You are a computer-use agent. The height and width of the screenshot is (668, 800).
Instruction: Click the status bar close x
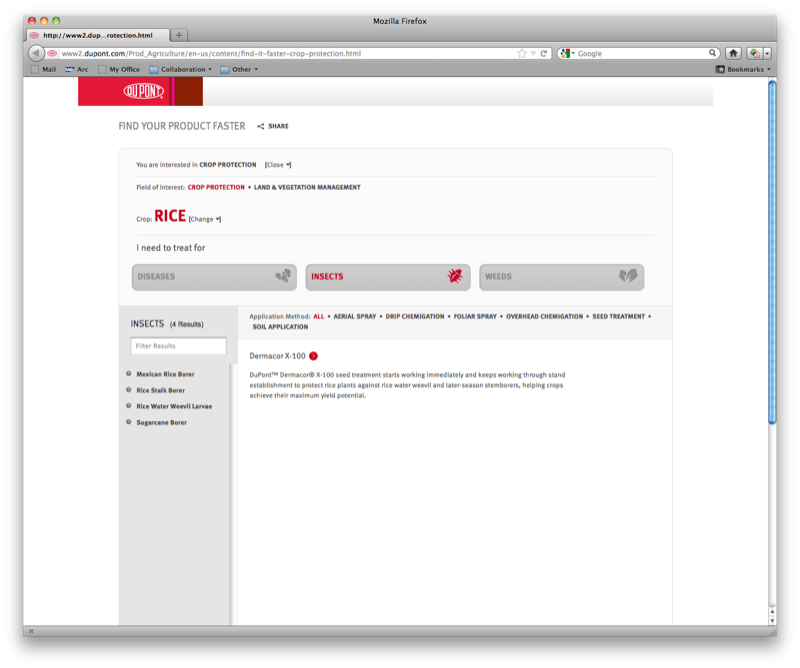coord(31,632)
